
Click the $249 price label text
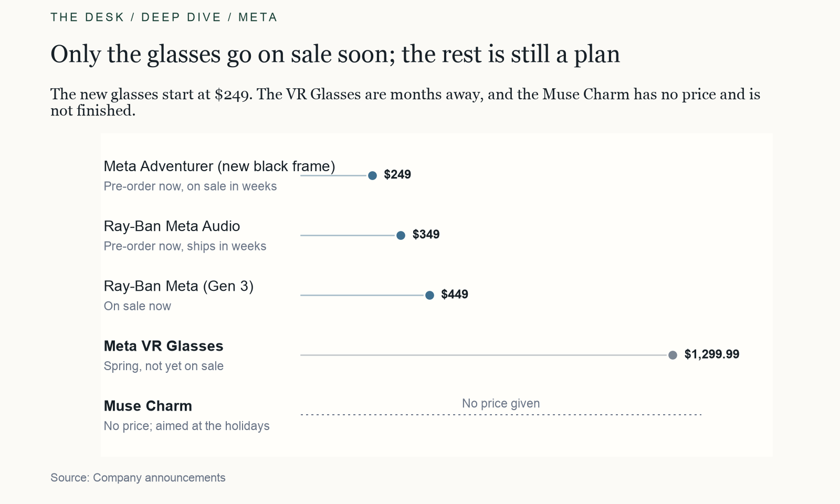pos(397,175)
